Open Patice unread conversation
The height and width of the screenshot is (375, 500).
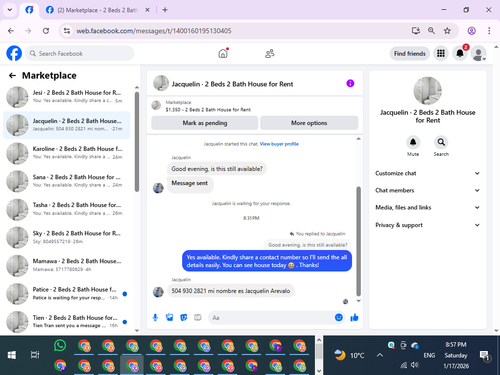click(67, 294)
